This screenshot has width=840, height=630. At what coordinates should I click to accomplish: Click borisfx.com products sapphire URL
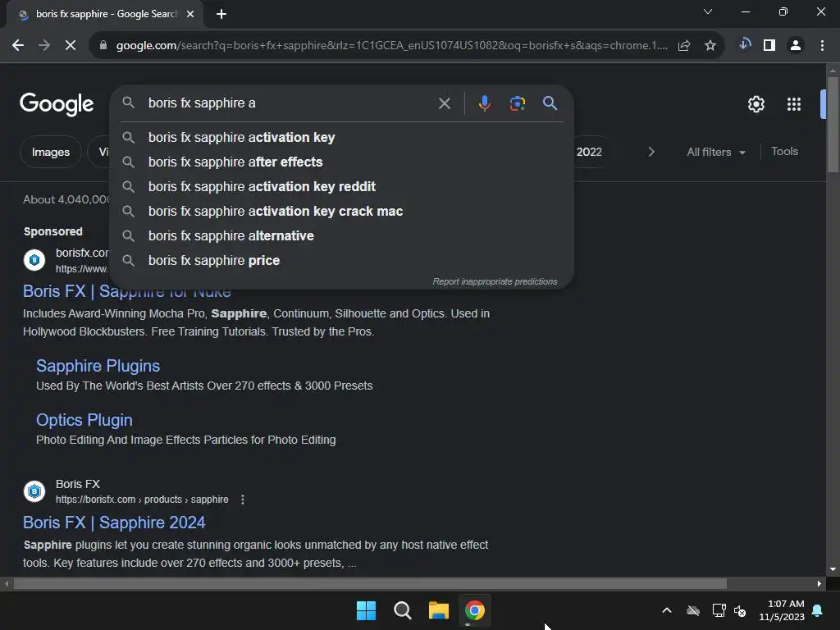pyautogui.click(x=142, y=500)
